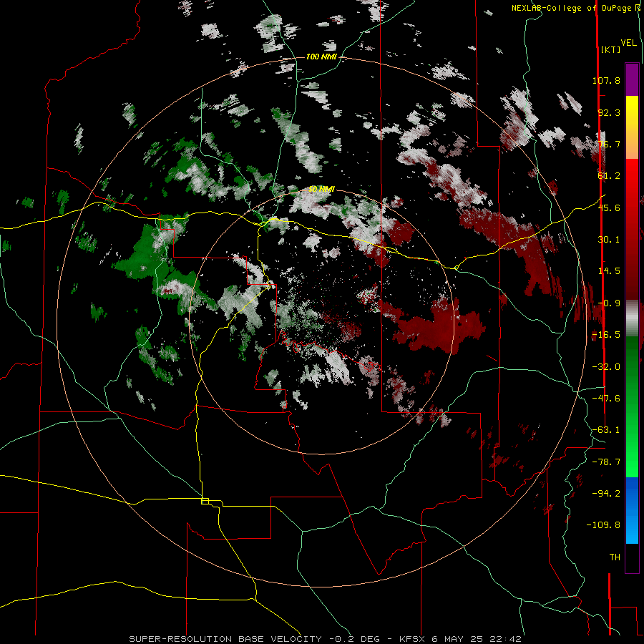Click the -63.1 value on velocity scale
Screen dimensions: 644x644
click(x=606, y=430)
